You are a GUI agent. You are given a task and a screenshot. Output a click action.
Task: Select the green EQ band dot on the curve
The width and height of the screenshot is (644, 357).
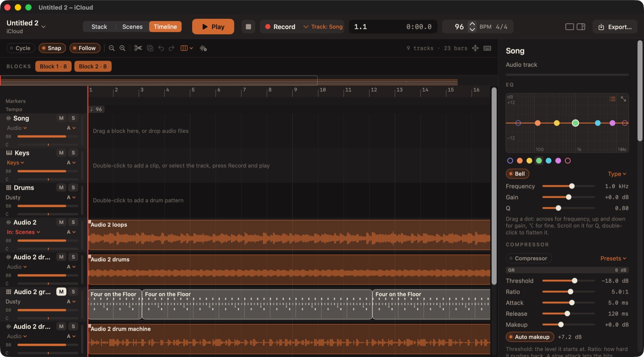coord(576,123)
